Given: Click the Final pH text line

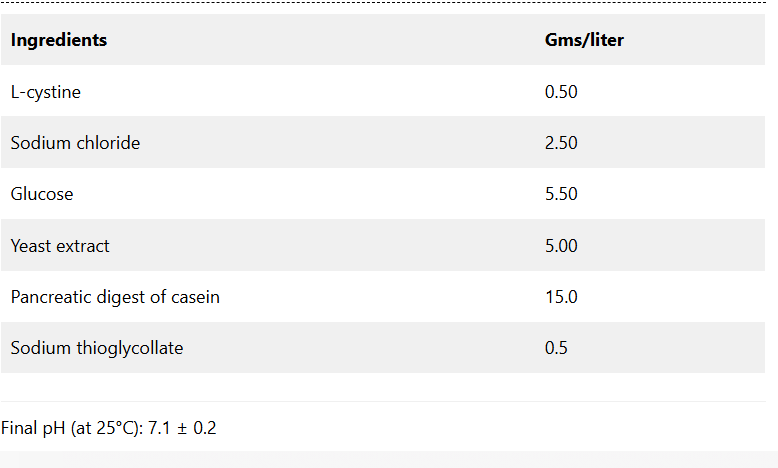Looking at the screenshot, I should click(108, 428).
